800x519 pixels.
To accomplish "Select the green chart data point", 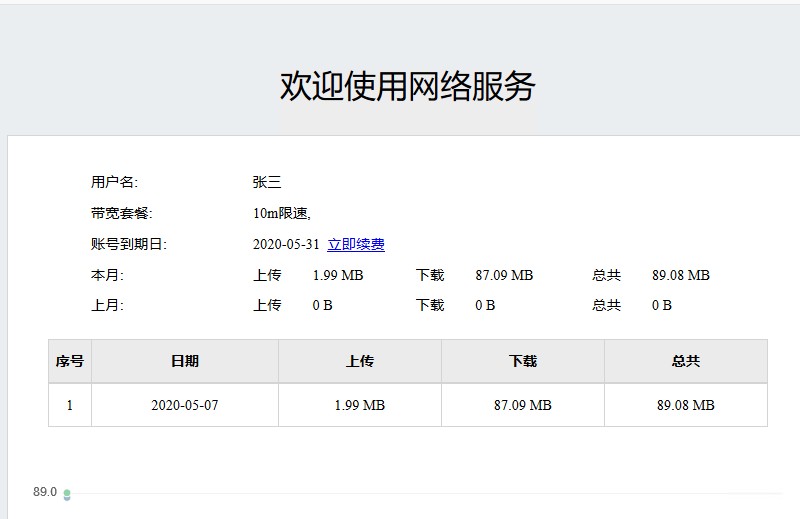I will pyautogui.click(x=67, y=494).
